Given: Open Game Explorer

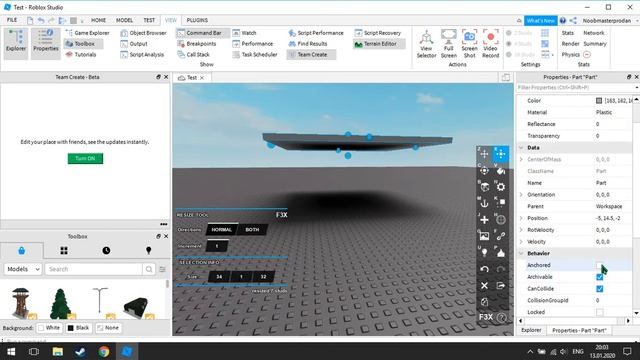Looking at the screenshot, I should click(x=87, y=33).
